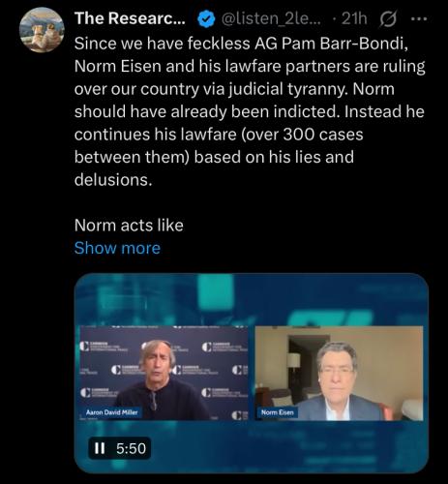Screen dimensions: 448x484
Task: Click the Norm Eisen name label
Action: pos(278,412)
